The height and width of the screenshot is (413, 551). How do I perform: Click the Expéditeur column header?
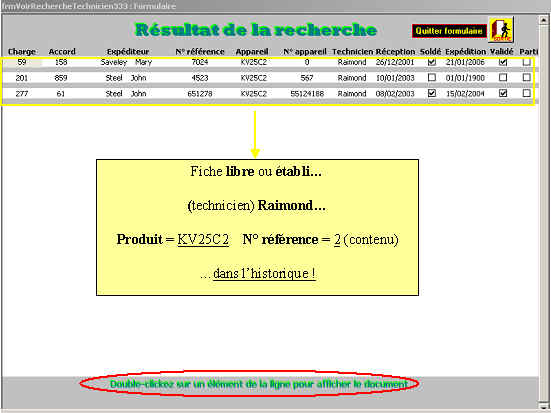(128, 52)
